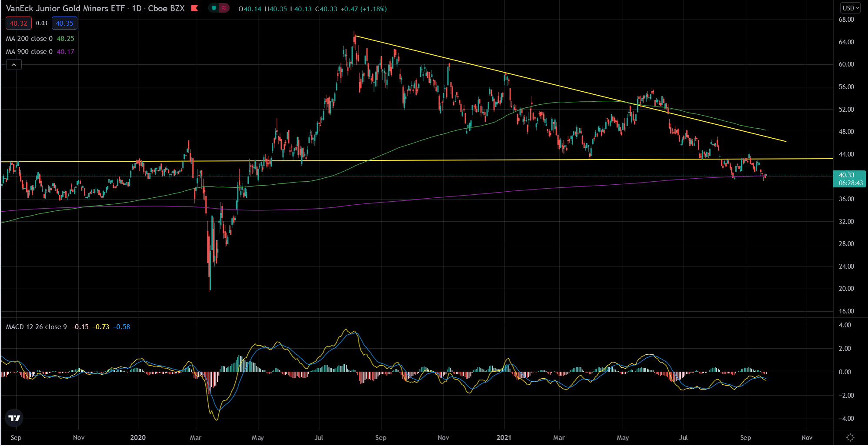Select the MACD 12 26 close 9 legend
868x446 pixels.
coord(37,327)
